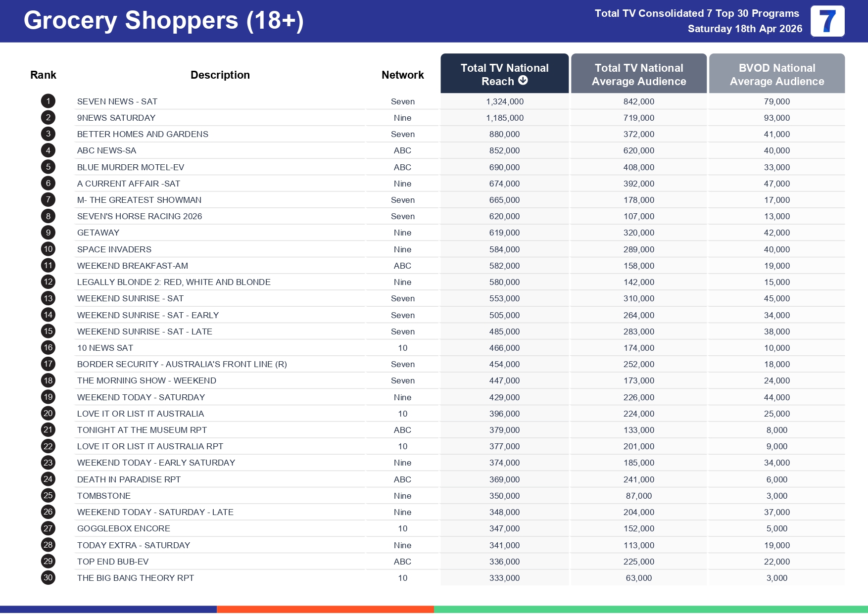Click the green segment of footer bar
868x614 pixels.
tap(650, 609)
